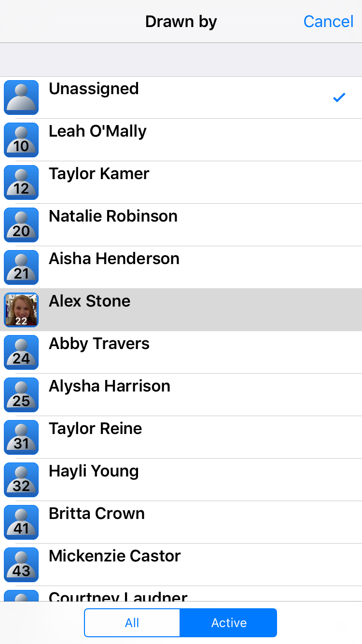Select Aisha Henderson from the list
This screenshot has width=362, height=644.
click(x=114, y=259)
